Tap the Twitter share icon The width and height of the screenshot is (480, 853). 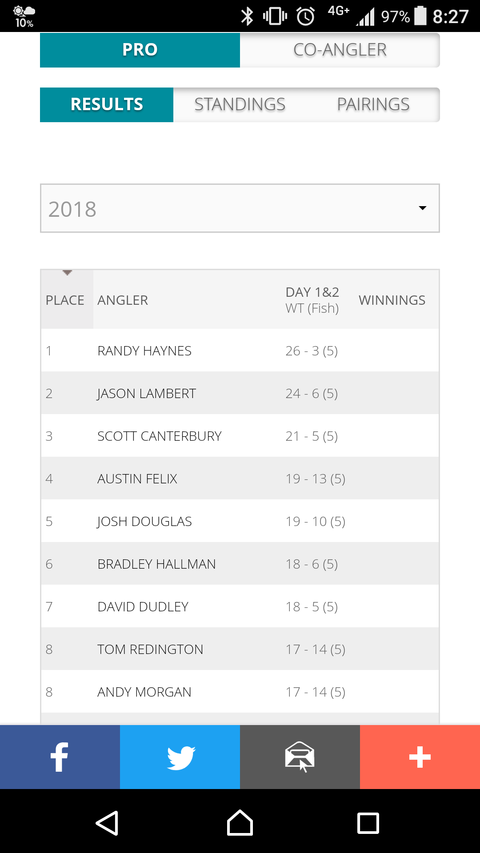click(180, 757)
